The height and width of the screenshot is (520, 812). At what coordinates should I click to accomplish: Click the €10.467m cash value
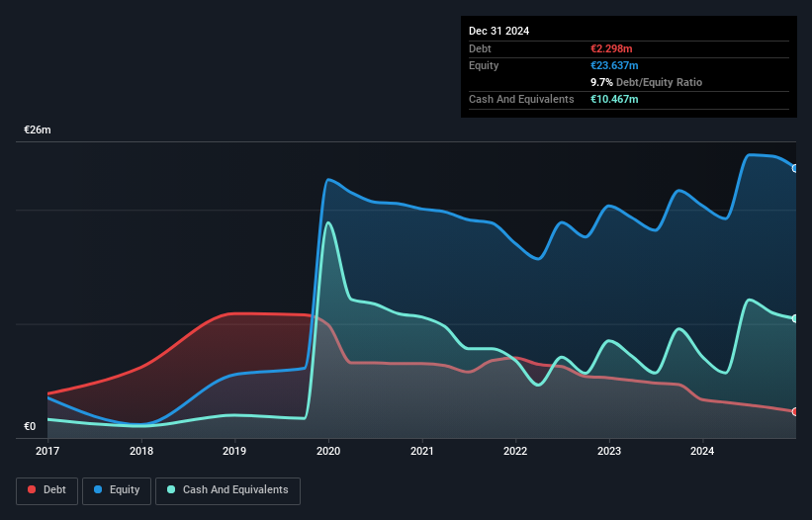(614, 99)
